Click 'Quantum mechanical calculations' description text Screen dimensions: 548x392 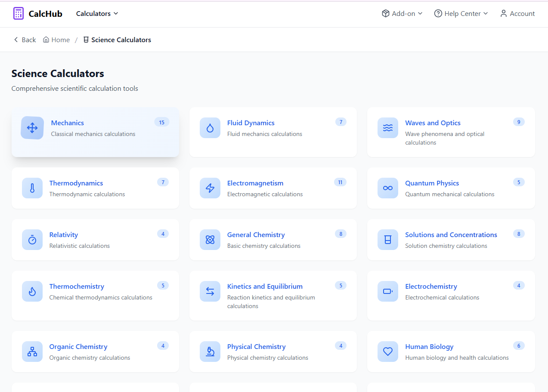coord(449,194)
